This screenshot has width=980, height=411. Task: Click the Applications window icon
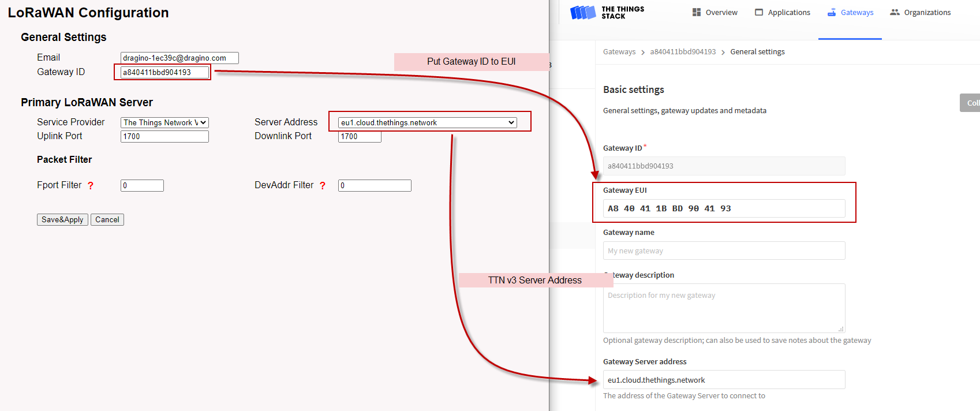759,12
